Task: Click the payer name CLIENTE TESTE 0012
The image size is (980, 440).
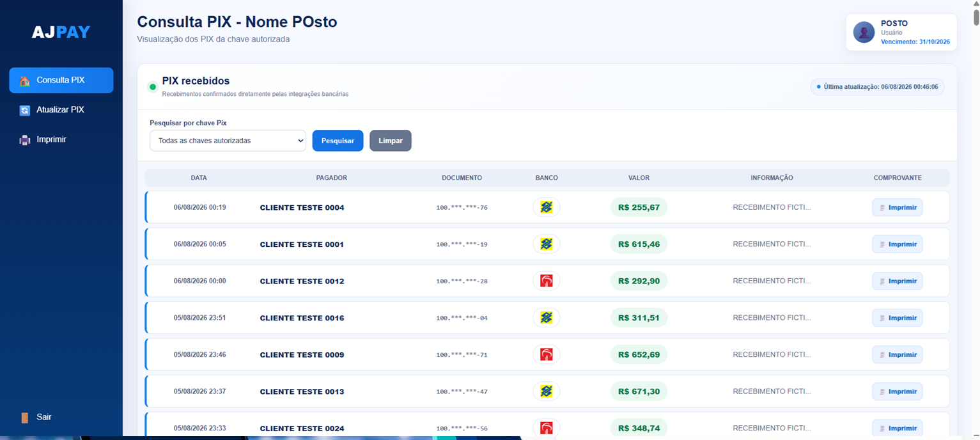Action: point(302,281)
